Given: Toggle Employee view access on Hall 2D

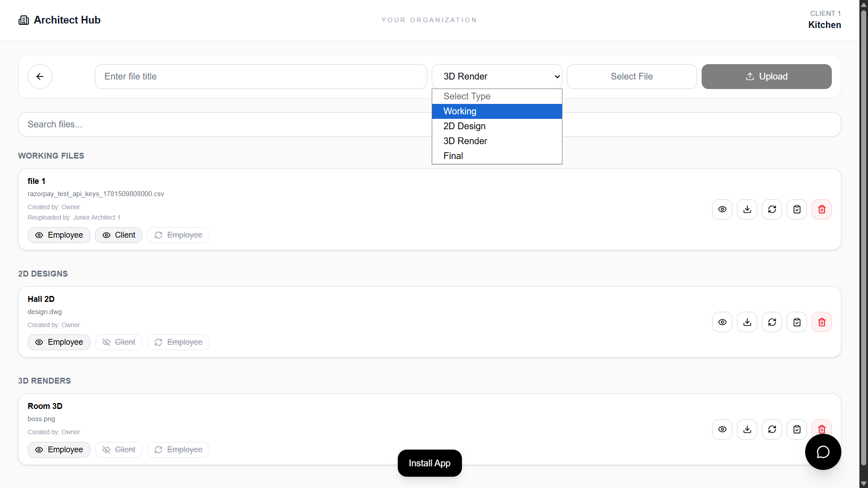Looking at the screenshot, I should click(x=59, y=342).
